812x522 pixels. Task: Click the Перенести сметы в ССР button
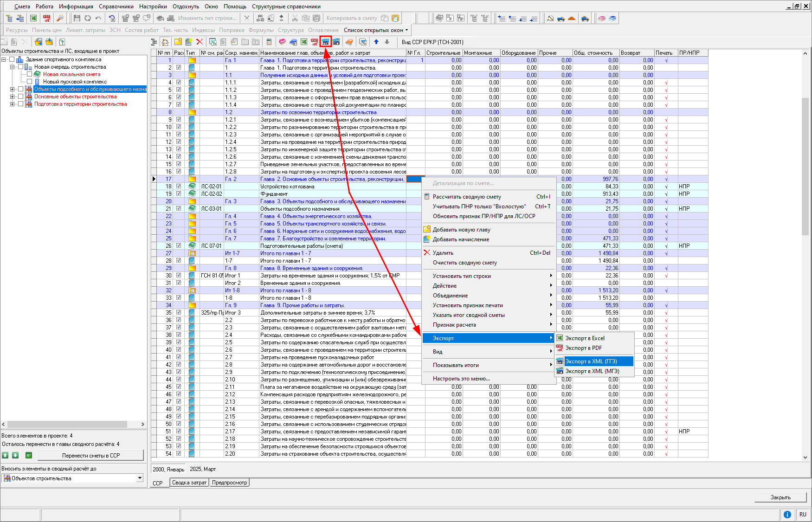[x=91, y=455]
